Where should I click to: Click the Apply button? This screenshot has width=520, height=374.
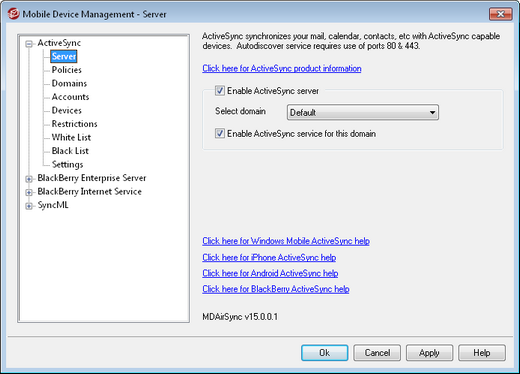pyautogui.click(x=429, y=353)
